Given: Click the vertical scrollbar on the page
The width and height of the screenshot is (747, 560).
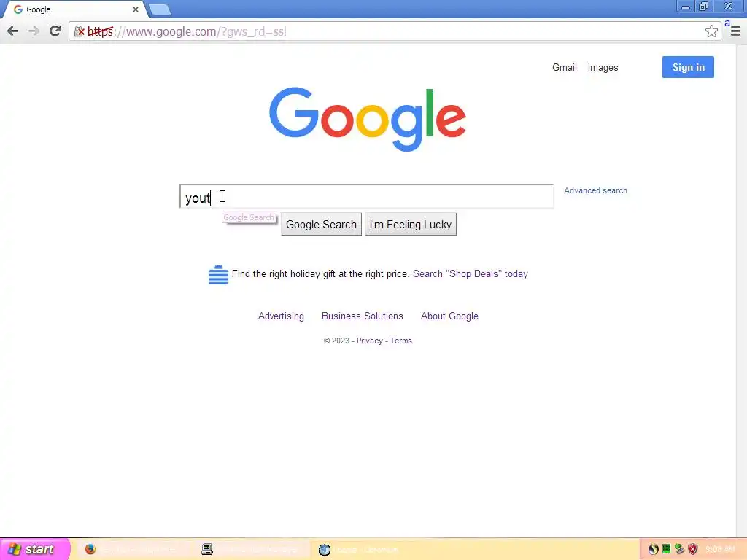Looking at the screenshot, I should pos(742,292).
